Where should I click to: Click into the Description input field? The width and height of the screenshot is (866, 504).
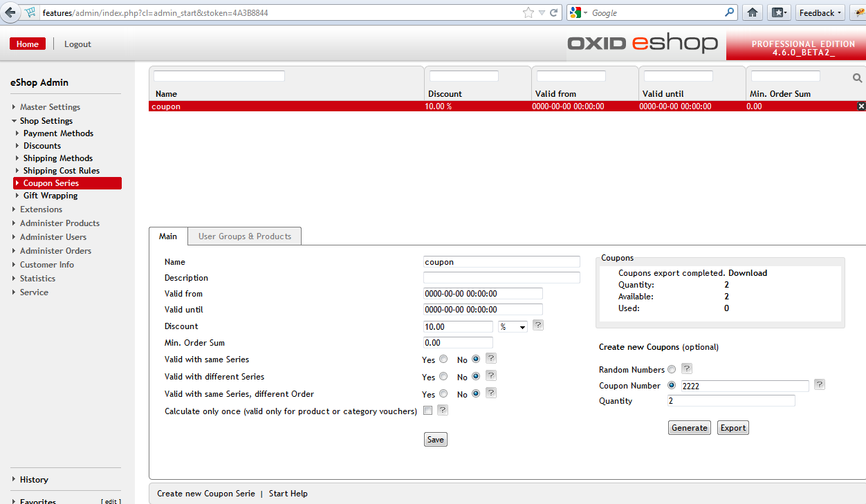[x=501, y=278]
